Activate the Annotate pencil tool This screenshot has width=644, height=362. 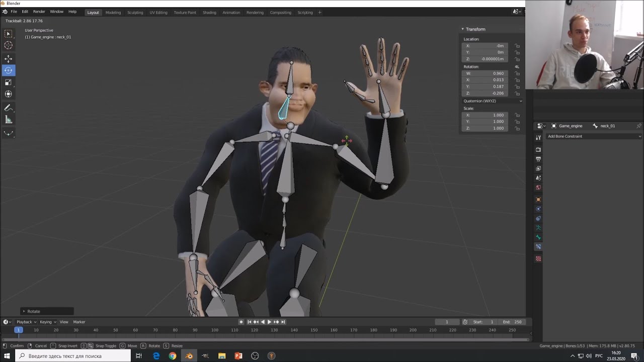9,108
